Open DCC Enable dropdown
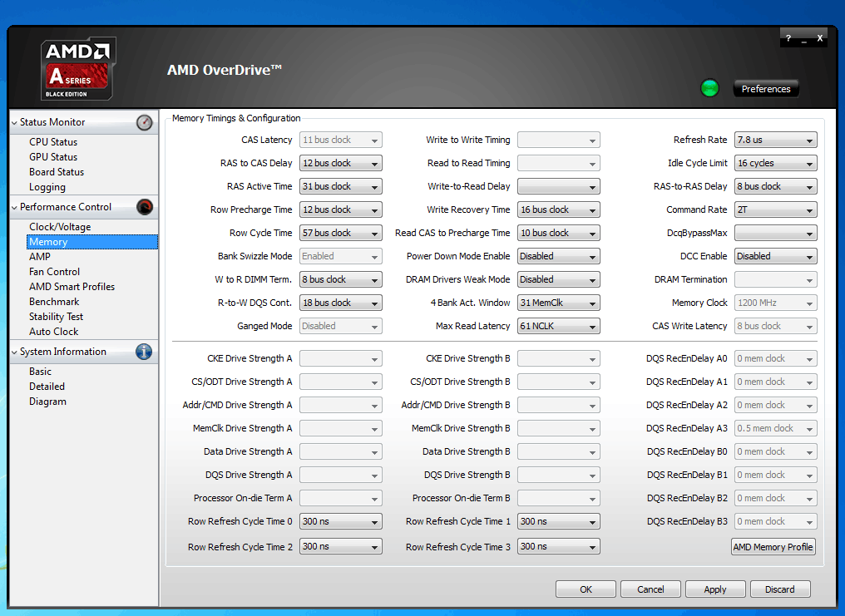This screenshot has height=616, width=845. 775,256
